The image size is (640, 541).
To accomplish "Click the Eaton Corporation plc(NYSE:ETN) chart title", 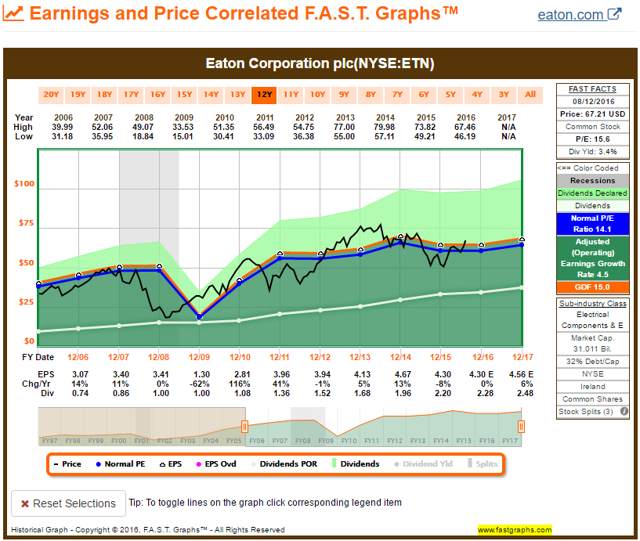I will 320,64.
